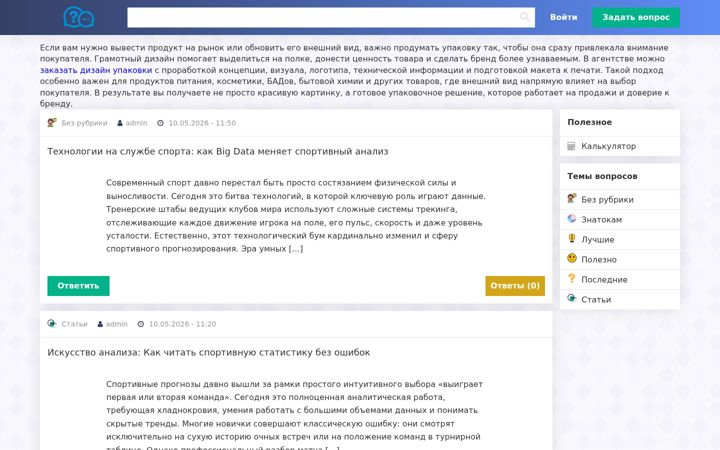720x450 pixels.
Task: Click the Темы вопросов sidebar heading
Action: (602, 176)
